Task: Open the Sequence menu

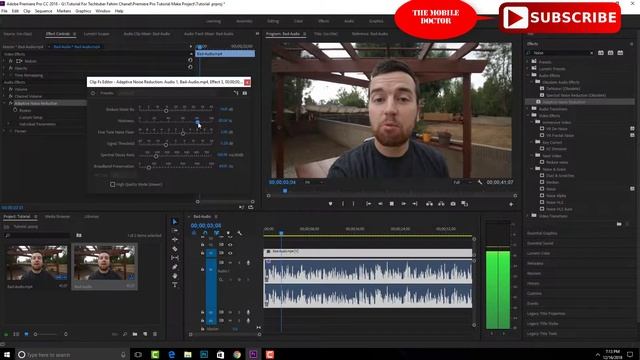Action: pyautogui.click(x=43, y=11)
